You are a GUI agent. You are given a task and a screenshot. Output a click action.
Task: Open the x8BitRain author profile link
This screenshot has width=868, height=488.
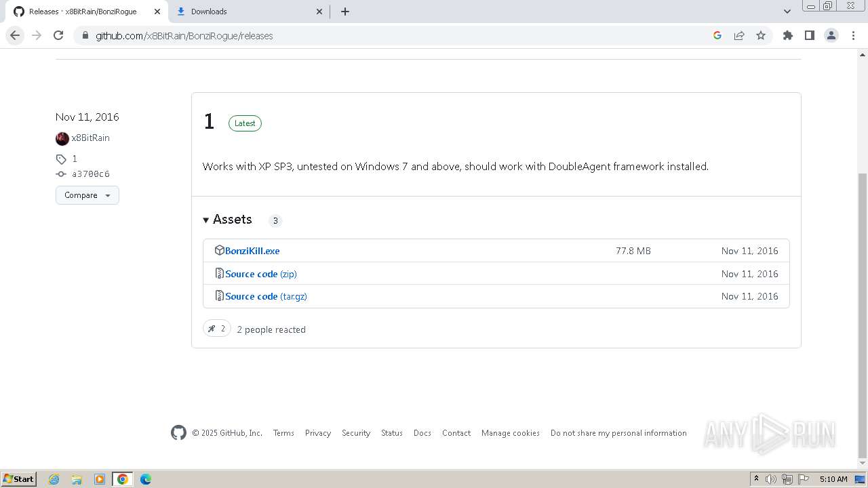point(91,138)
